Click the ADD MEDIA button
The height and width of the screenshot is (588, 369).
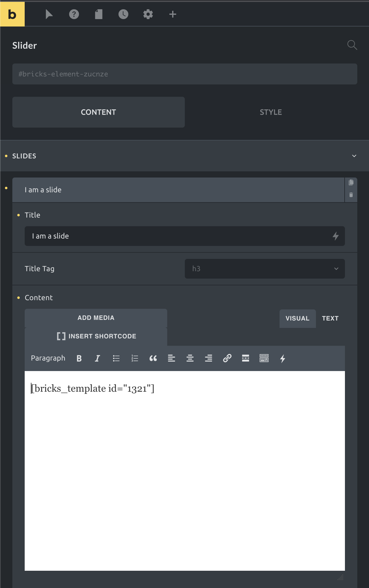click(96, 318)
